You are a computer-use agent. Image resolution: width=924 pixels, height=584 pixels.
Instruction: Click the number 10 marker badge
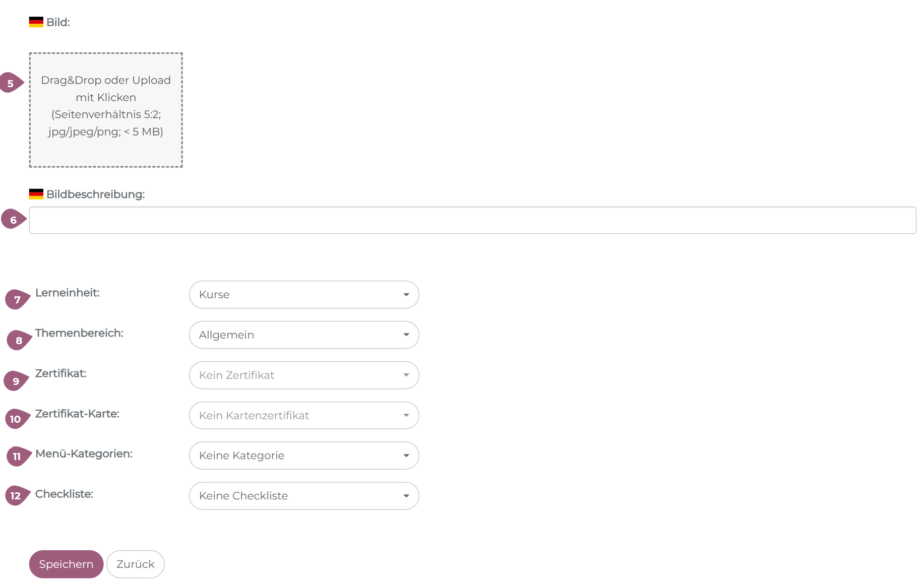[16, 419]
